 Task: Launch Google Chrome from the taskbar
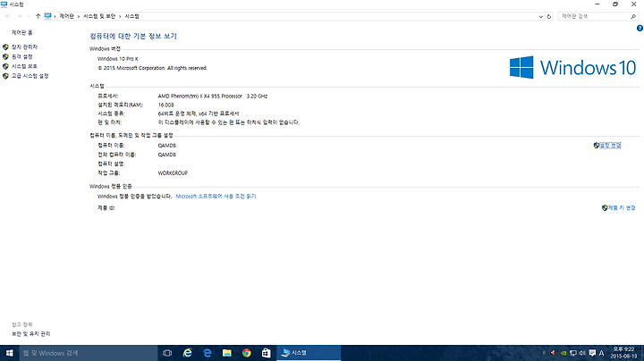247,353
